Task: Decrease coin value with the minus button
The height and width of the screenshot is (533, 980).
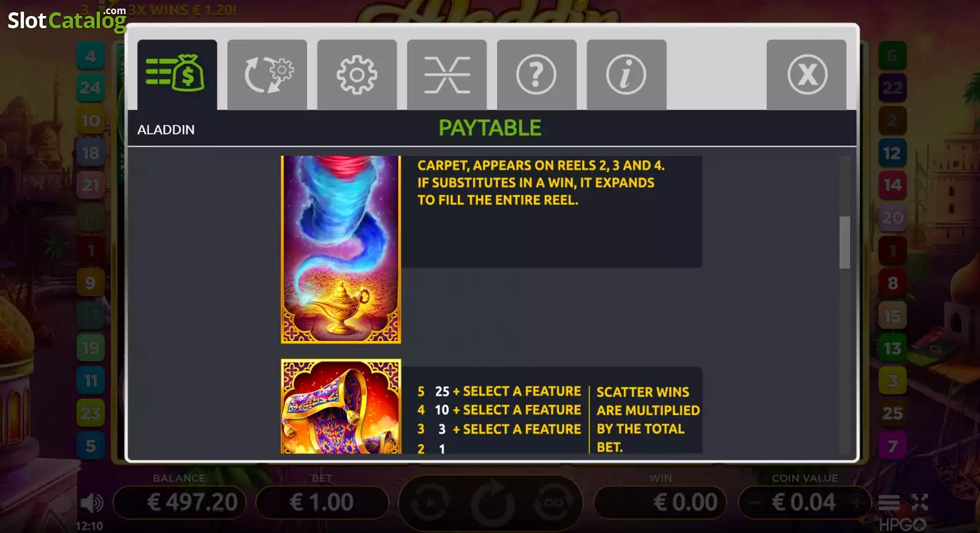Action: 756,503
